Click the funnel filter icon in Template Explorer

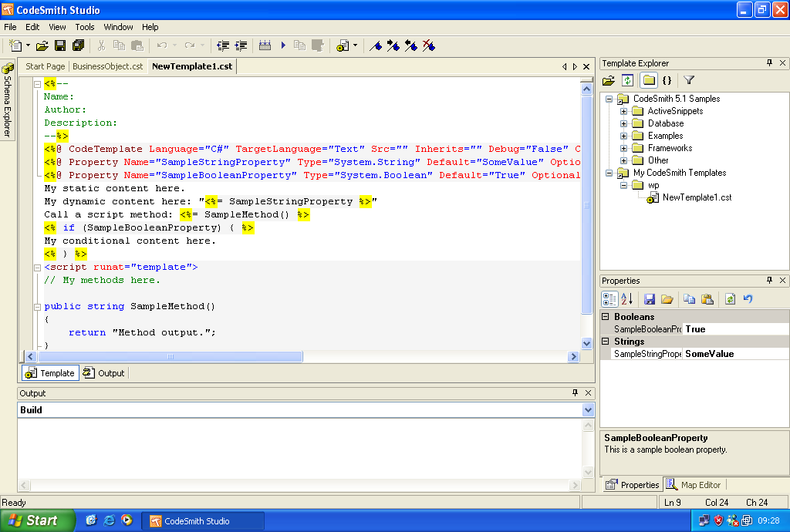pos(689,80)
